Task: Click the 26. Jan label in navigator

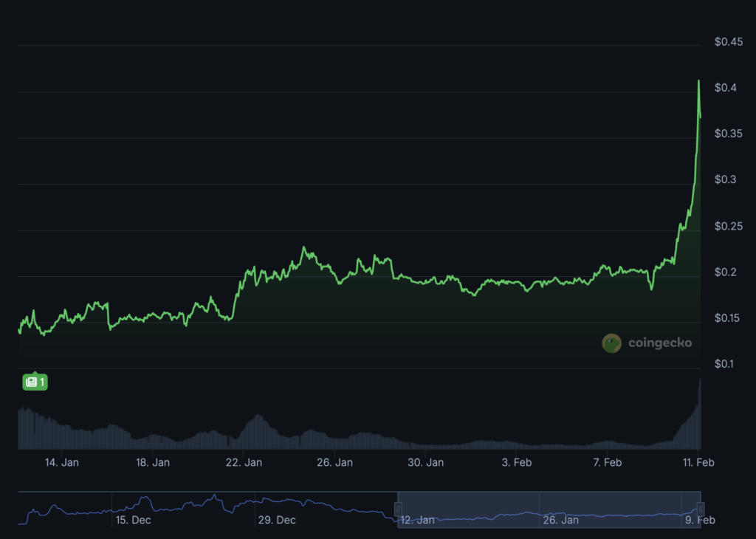Action: click(560, 520)
